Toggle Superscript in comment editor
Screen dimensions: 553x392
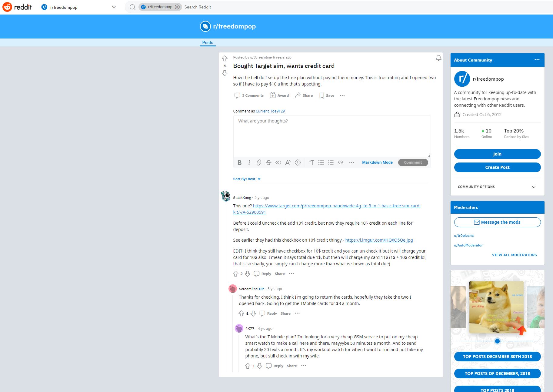point(288,162)
